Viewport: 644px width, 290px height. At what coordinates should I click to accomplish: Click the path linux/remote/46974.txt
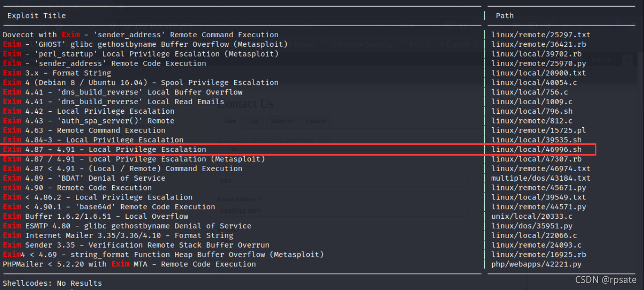pyautogui.click(x=541, y=169)
